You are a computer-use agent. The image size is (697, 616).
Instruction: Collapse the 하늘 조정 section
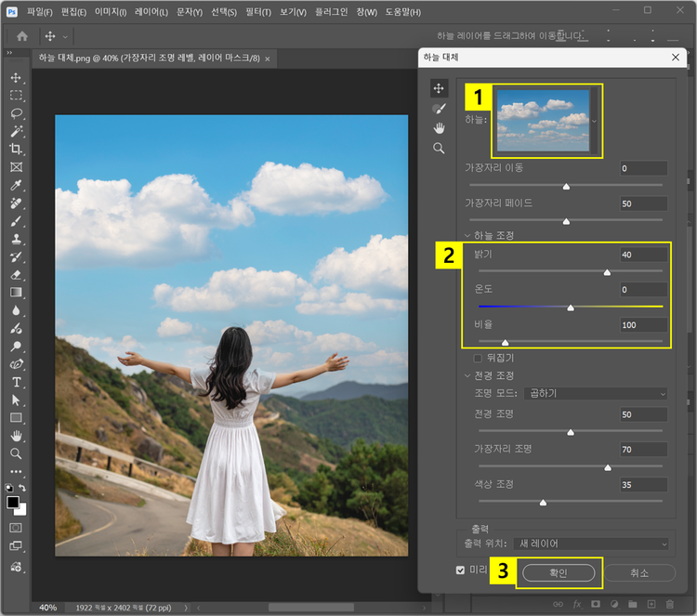point(467,236)
